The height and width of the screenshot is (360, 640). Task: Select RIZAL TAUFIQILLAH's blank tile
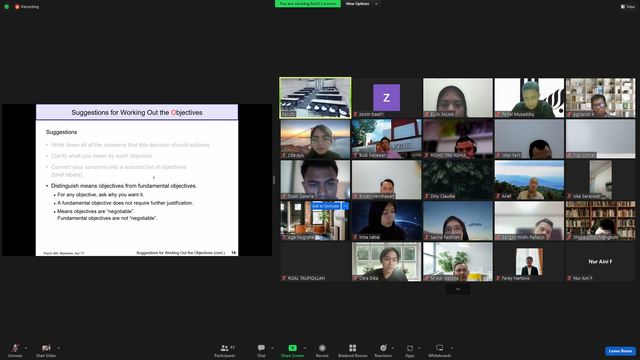tap(315, 262)
